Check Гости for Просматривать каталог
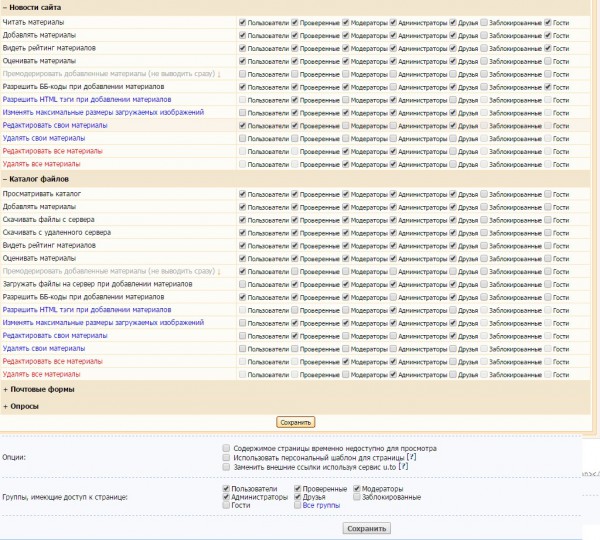 click(x=548, y=194)
